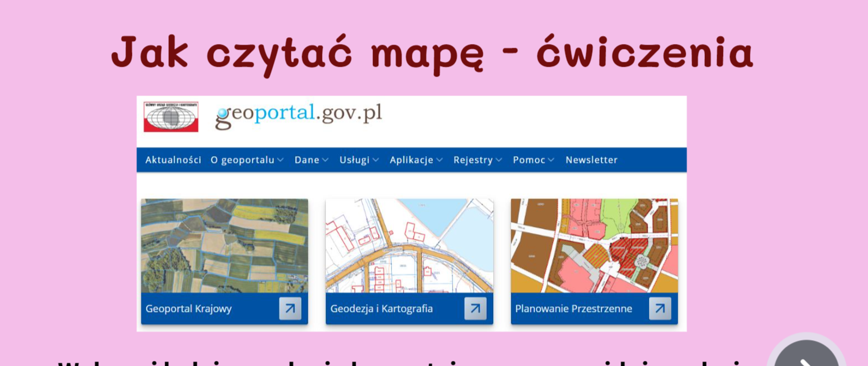
Task: Open the Newsletter menu item
Action: [591, 160]
